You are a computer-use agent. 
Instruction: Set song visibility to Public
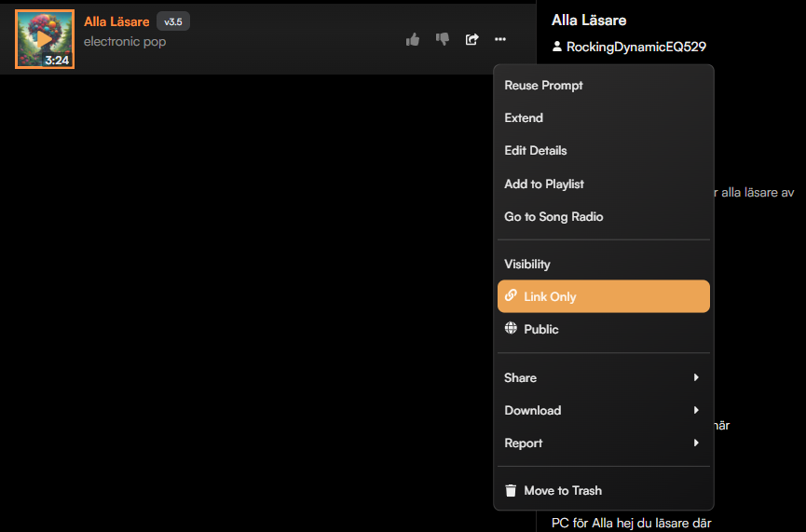[x=541, y=329]
